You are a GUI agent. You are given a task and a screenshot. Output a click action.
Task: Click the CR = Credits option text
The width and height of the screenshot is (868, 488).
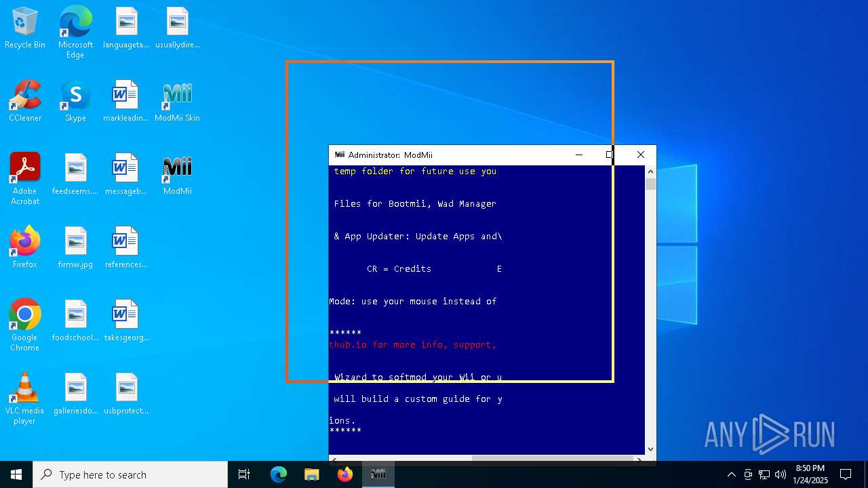click(x=399, y=269)
